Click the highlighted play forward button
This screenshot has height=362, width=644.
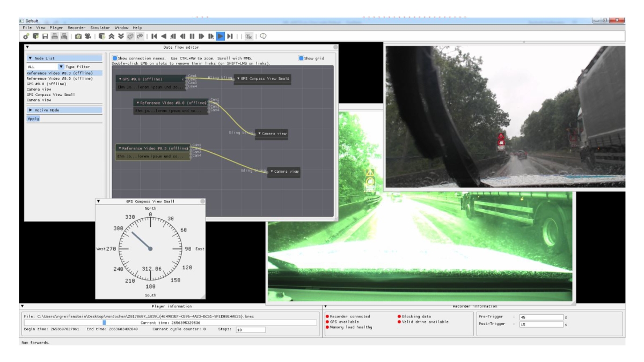[x=220, y=36]
